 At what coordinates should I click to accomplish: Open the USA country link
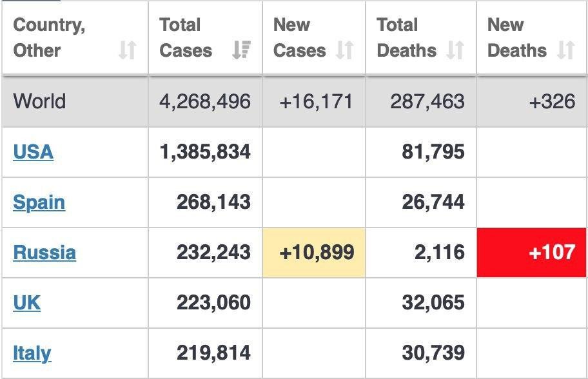33,152
